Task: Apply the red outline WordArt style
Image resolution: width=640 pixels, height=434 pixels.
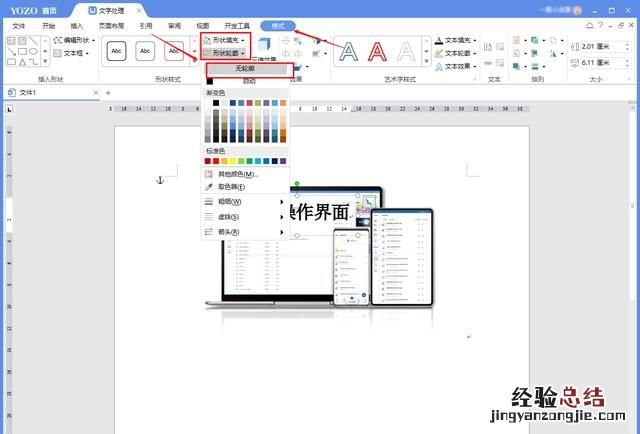Action: [x=377, y=51]
